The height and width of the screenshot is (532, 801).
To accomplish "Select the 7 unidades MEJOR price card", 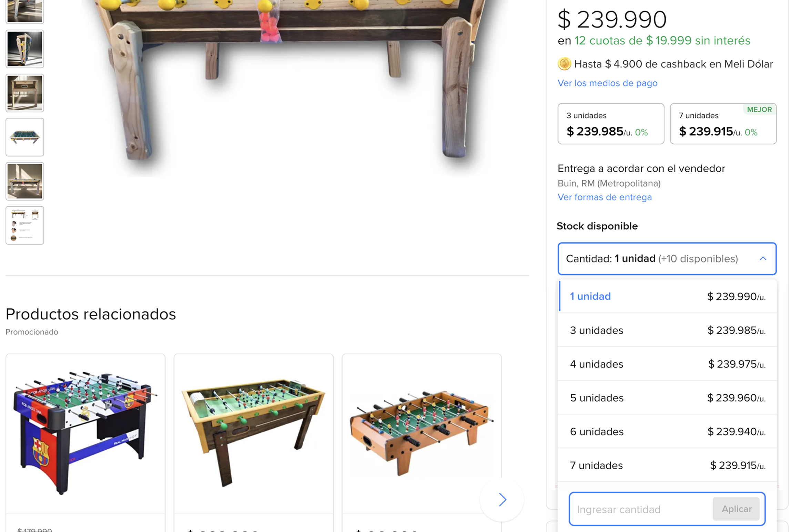I will coord(723,124).
